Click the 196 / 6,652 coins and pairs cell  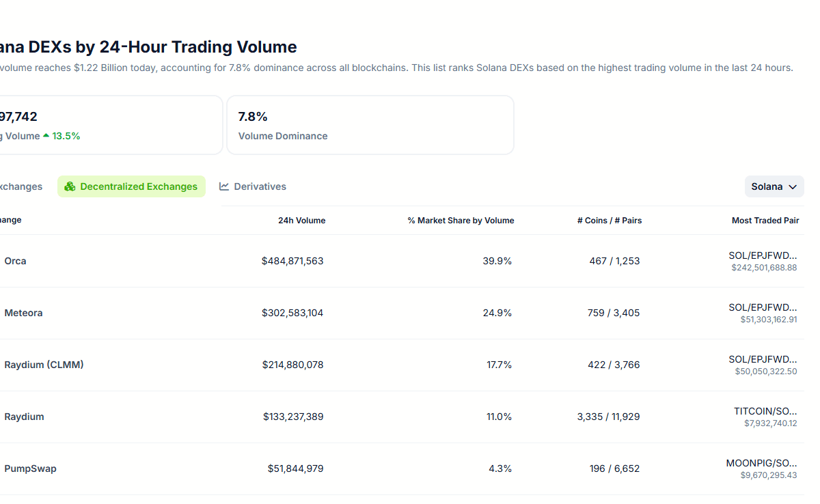coord(615,468)
